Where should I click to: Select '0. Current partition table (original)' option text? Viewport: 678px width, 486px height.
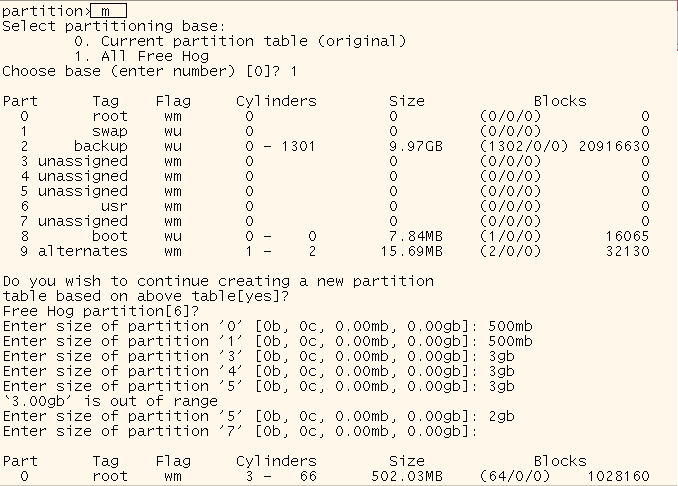tap(240, 42)
